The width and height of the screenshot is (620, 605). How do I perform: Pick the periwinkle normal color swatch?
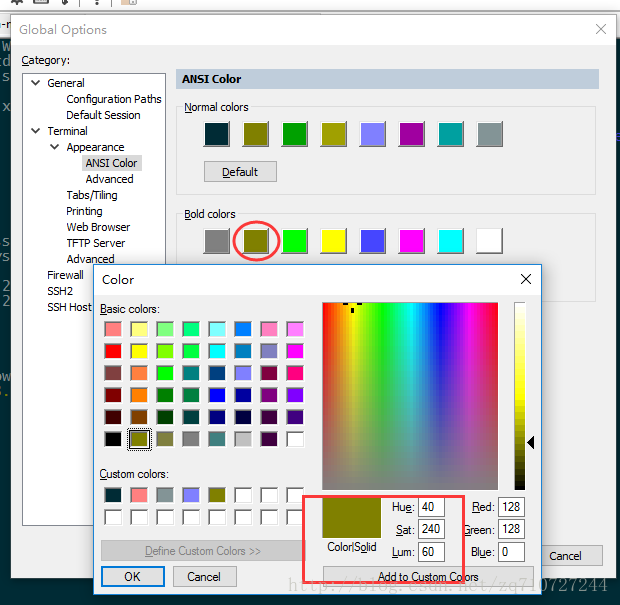coord(372,134)
